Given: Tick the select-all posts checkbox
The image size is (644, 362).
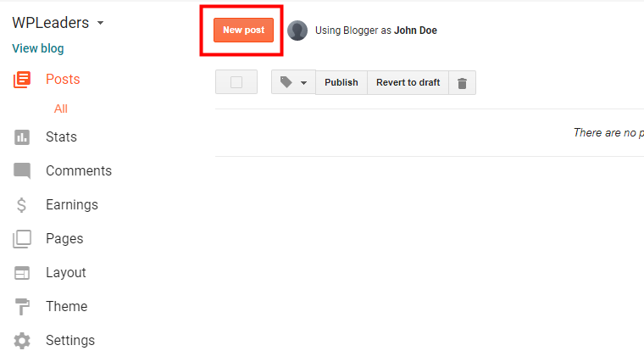Looking at the screenshot, I should 236,82.
